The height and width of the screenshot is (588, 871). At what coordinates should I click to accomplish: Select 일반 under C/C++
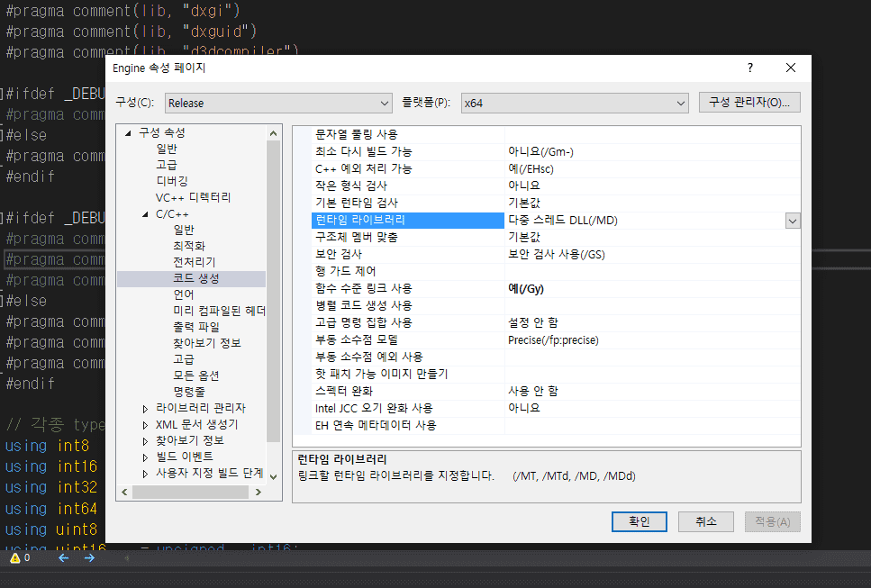(184, 230)
